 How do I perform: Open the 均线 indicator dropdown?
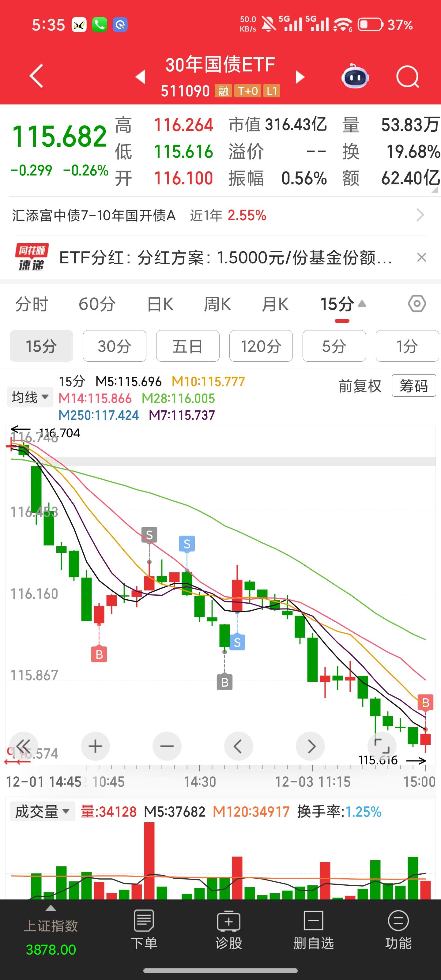(x=30, y=397)
